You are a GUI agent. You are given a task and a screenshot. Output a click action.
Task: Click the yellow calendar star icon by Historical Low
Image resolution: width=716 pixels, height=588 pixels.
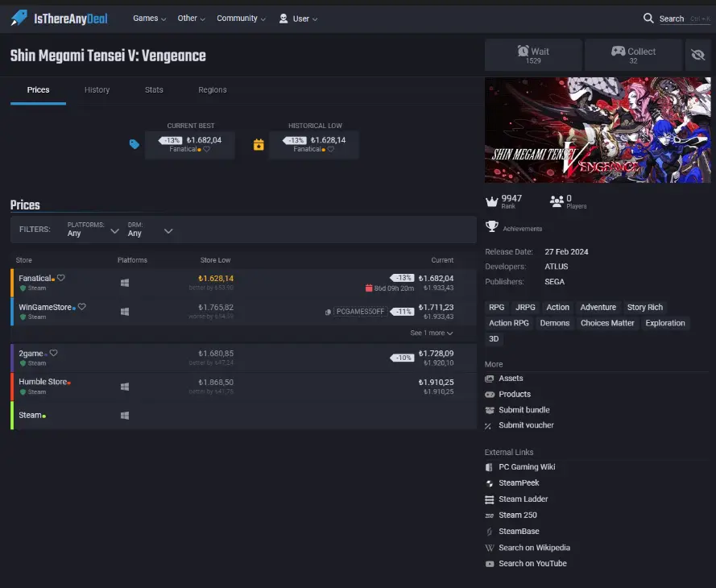click(x=259, y=145)
